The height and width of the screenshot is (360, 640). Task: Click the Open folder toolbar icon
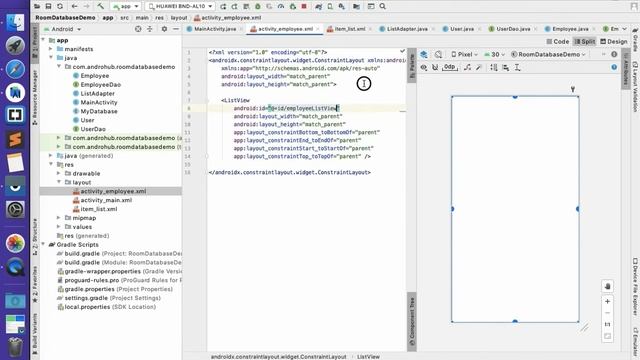[x=37, y=6]
